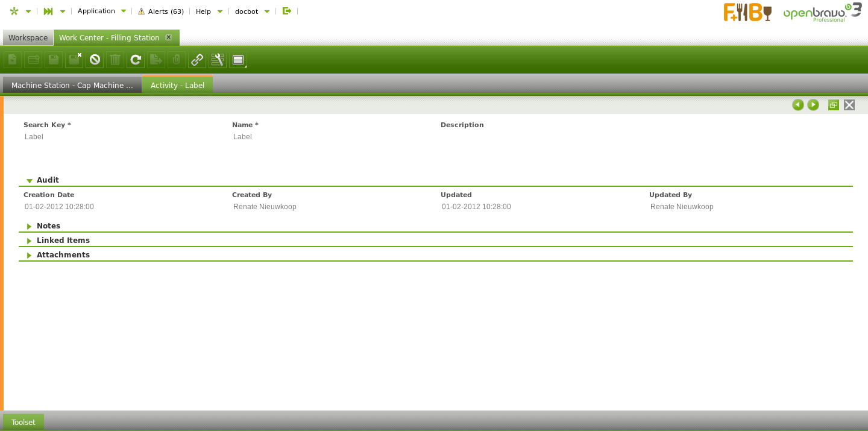The width and height of the screenshot is (868, 431).
Task: Click the maximize form icon beside arrows
Action: 834,105
